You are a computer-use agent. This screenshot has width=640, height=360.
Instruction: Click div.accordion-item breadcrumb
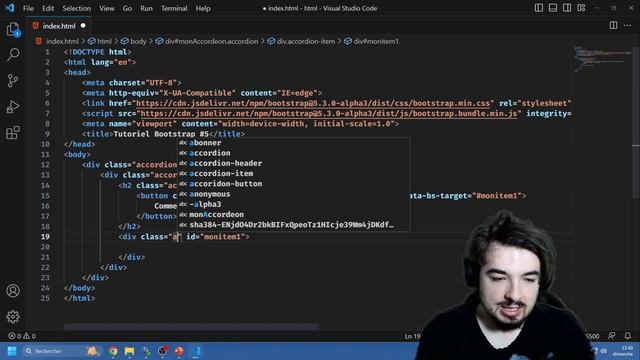tap(306, 41)
